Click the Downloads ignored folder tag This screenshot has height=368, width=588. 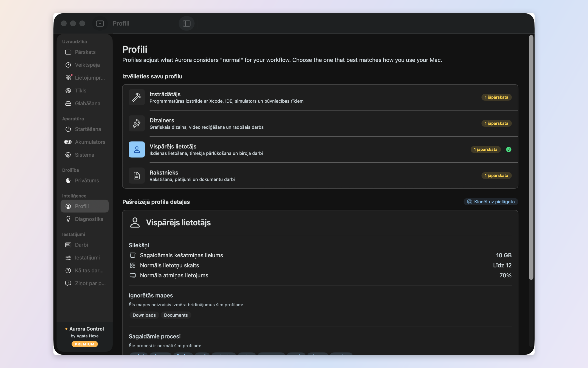click(144, 315)
